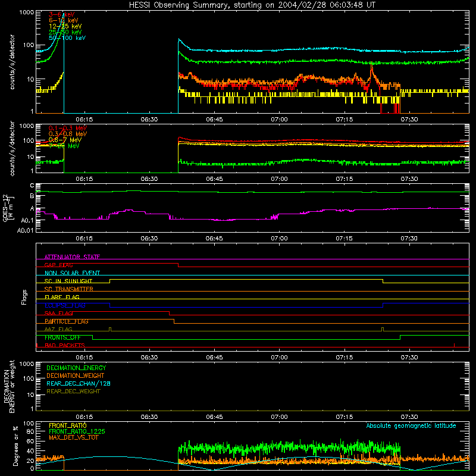
Task: Select the 0.1-0.3 MeV legend label
Action: (x=68, y=128)
